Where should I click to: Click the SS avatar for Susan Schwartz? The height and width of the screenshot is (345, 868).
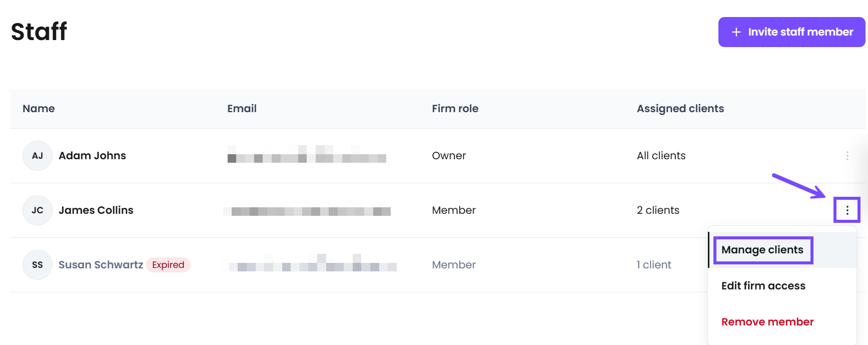tap(38, 265)
